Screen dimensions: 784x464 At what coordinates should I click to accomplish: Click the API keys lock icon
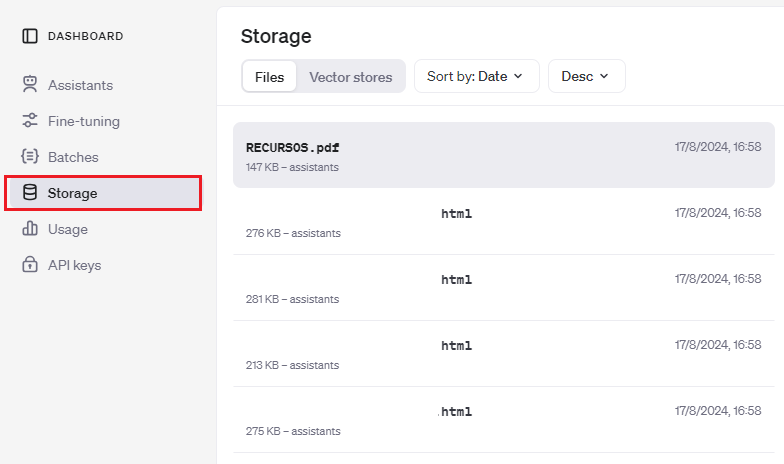(x=30, y=264)
